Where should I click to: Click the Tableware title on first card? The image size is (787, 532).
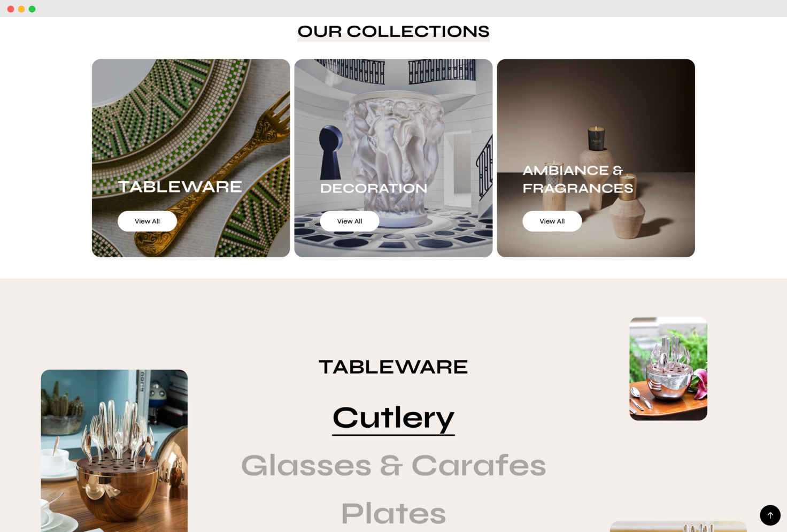[x=180, y=187]
